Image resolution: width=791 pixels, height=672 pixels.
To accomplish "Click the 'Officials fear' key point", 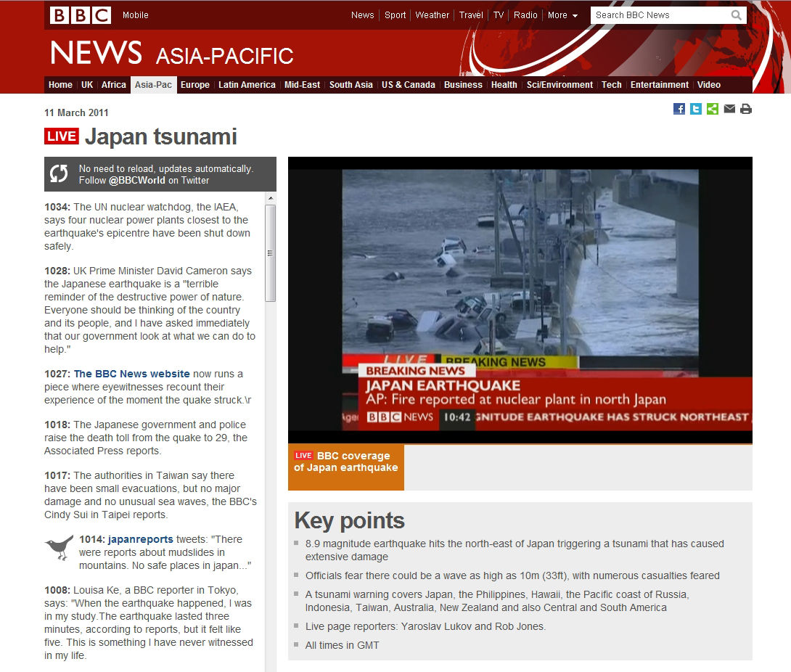I will pos(512,575).
